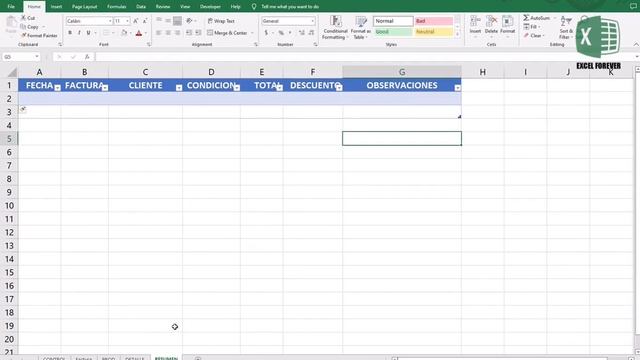Screen dimensions: 640x360
Task: Activate the Format Painter brush
Action: (x=24, y=36)
